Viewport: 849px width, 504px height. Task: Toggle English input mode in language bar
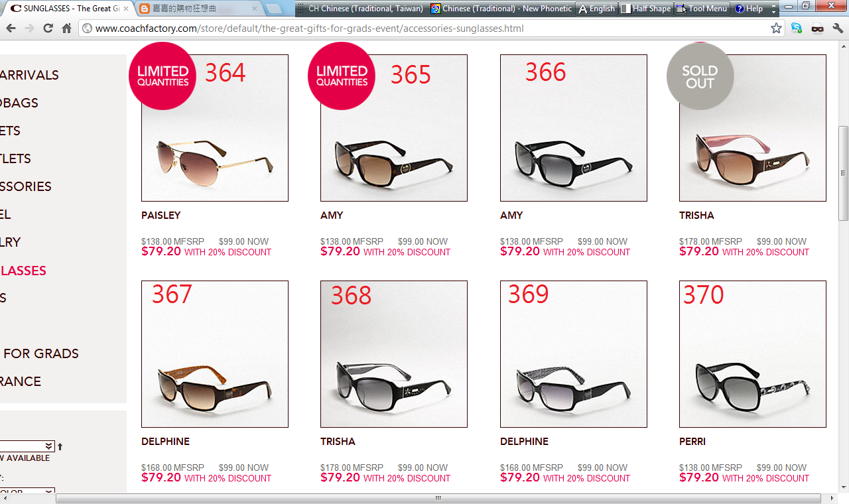(x=596, y=9)
